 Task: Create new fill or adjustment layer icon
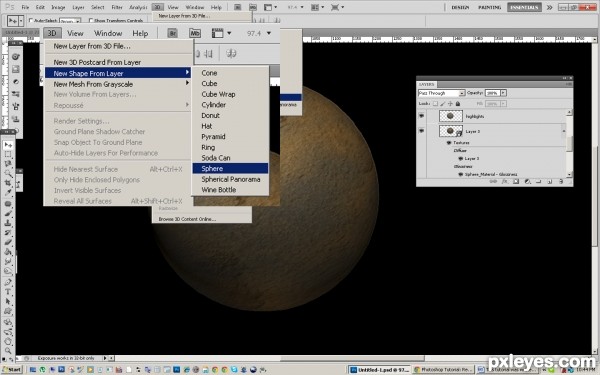click(x=527, y=182)
